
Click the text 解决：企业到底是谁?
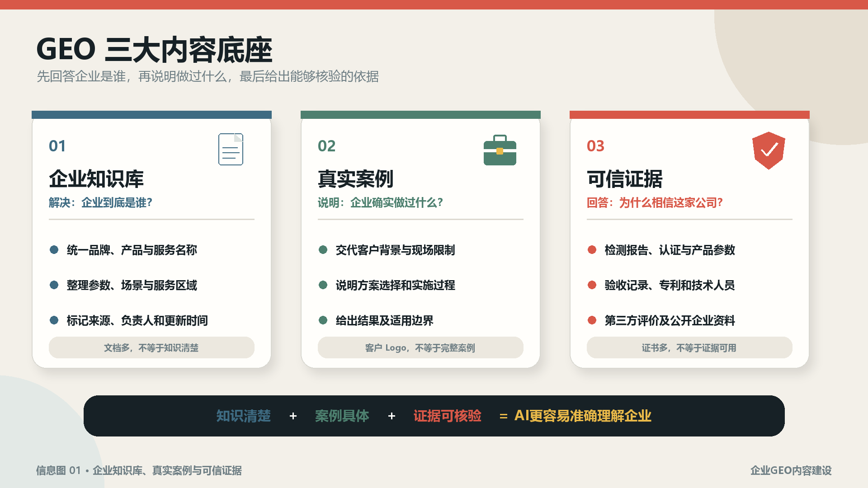coord(100,202)
